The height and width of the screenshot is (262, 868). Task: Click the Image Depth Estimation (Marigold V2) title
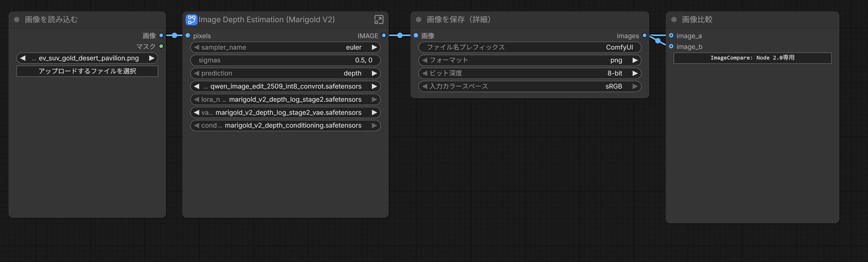(266, 20)
